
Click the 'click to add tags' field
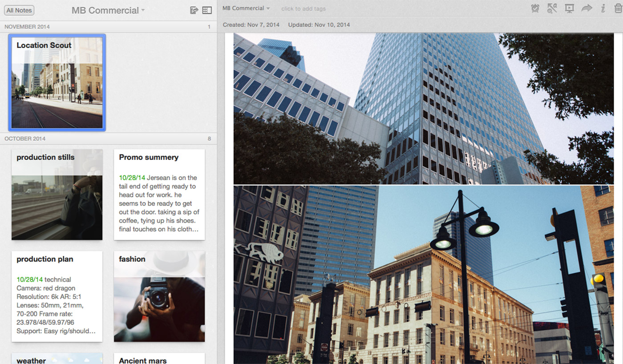pos(303,8)
